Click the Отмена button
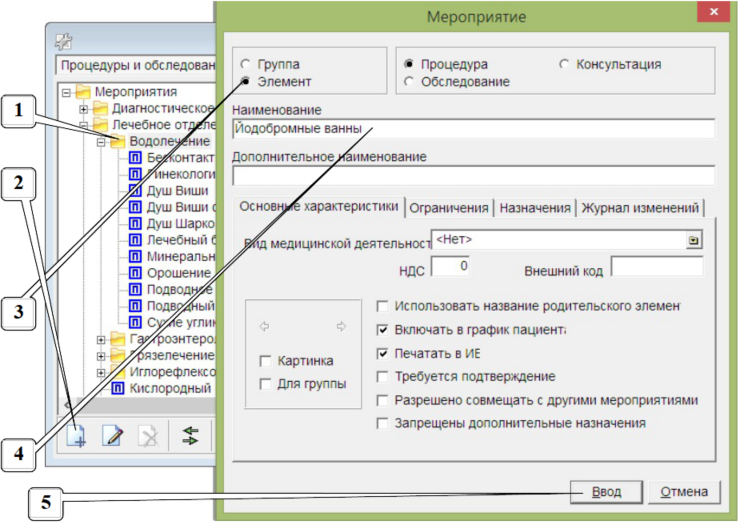Viewport: 739px width, 523px height. (683, 492)
